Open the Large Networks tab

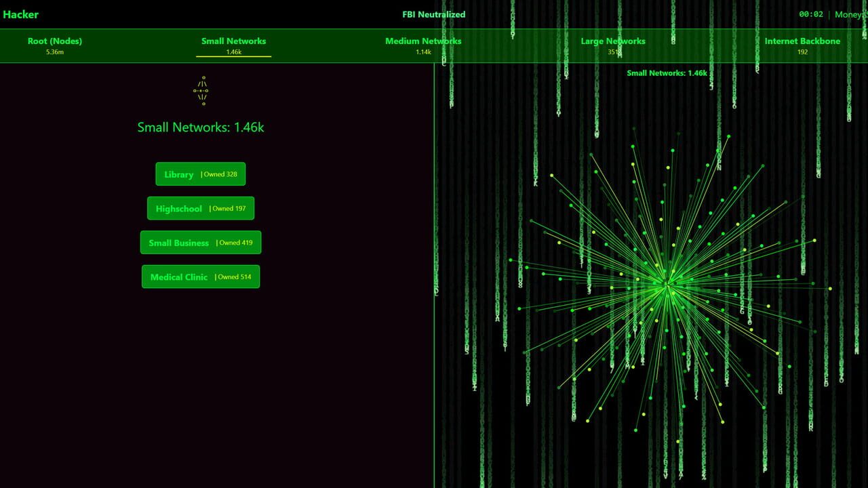click(613, 45)
